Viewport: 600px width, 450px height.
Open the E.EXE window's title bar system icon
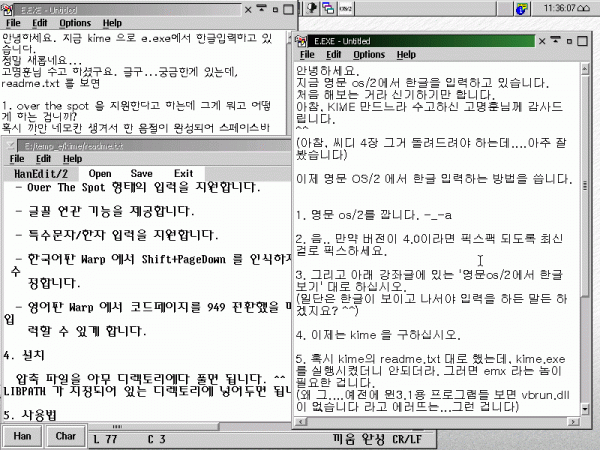(305, 41)
